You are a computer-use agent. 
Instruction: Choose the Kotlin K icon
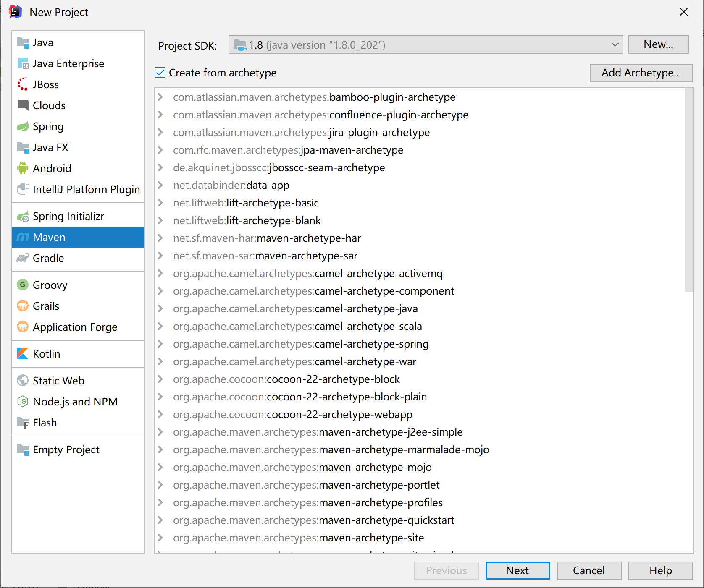pos(23,354)
